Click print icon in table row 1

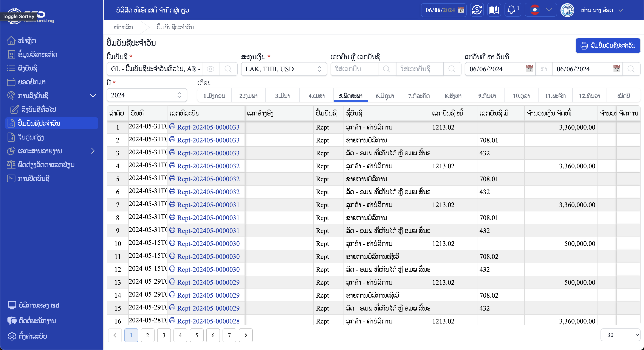tap(172, 127)
